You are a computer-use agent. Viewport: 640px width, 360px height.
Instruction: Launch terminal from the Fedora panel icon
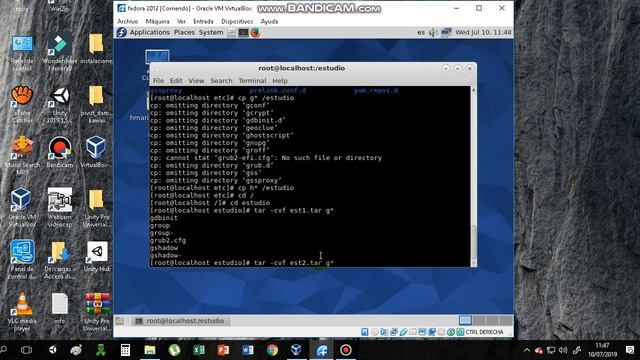click(x=243, y=32)
